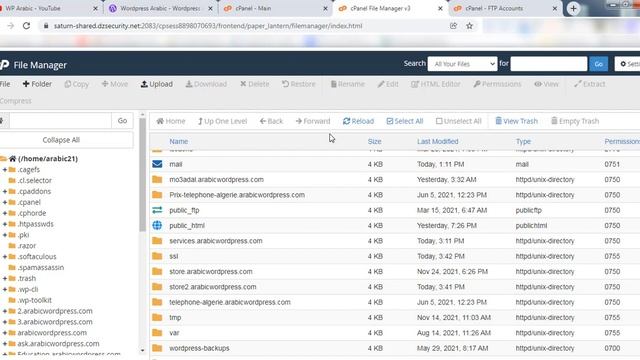The width and height of the screenshot is (640, 360).
Task: Switch to the Wordpress Arabic browser tab
Action: tap(159, 8)
